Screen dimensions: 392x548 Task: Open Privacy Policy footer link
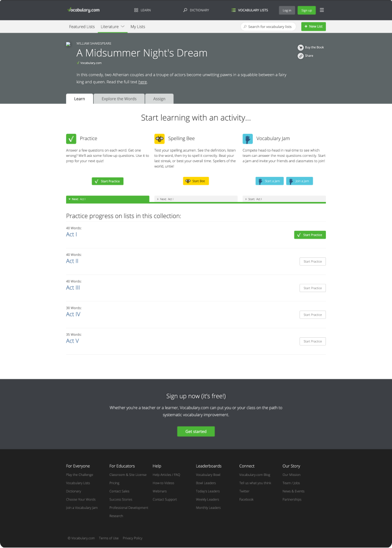(132, 538)
